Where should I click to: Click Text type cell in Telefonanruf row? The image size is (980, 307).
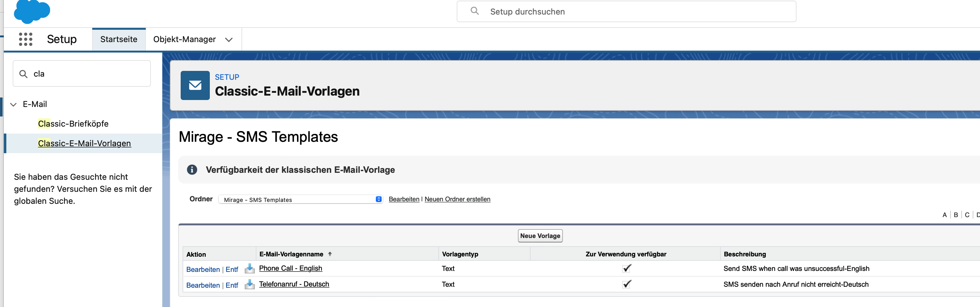(x=448, y=284)
